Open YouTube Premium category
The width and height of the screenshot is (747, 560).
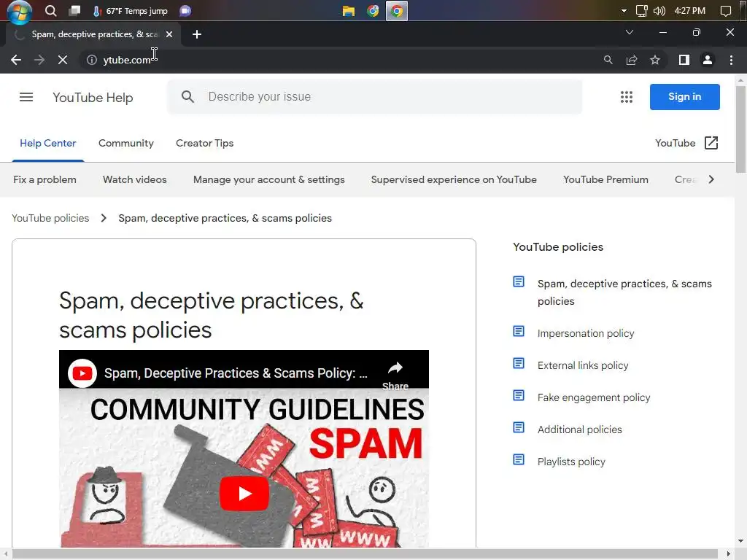tap(605, 179)
